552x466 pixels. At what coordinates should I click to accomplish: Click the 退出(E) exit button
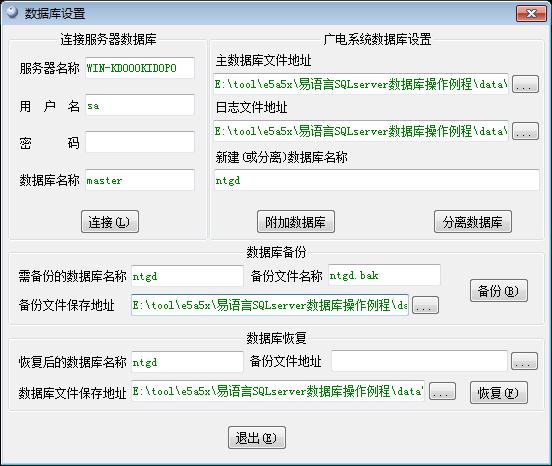(257, 437)
